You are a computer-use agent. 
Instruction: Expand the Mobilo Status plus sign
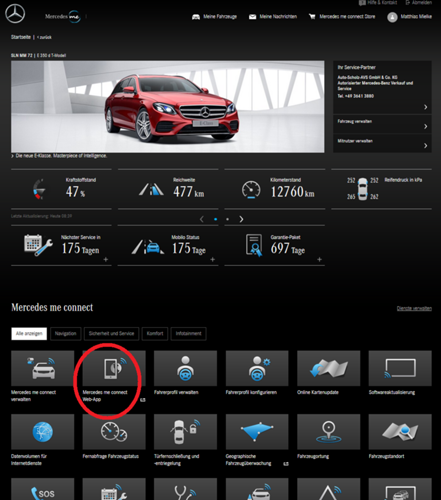213,259
